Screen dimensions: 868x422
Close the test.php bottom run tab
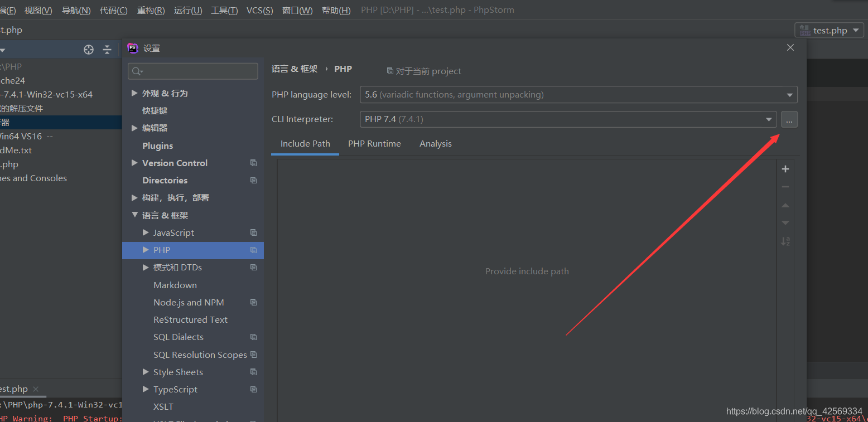(36, 389)
